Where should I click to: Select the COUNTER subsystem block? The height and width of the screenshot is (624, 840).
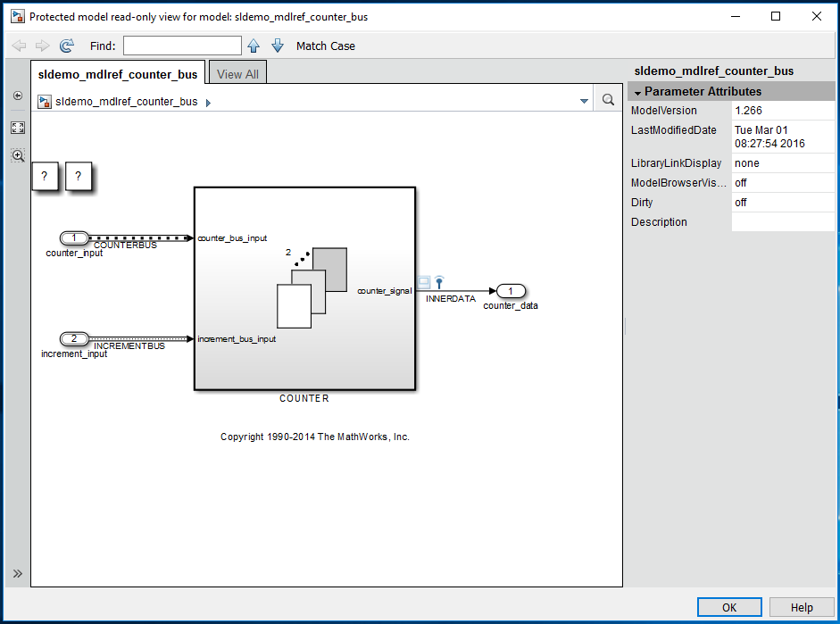304,288
